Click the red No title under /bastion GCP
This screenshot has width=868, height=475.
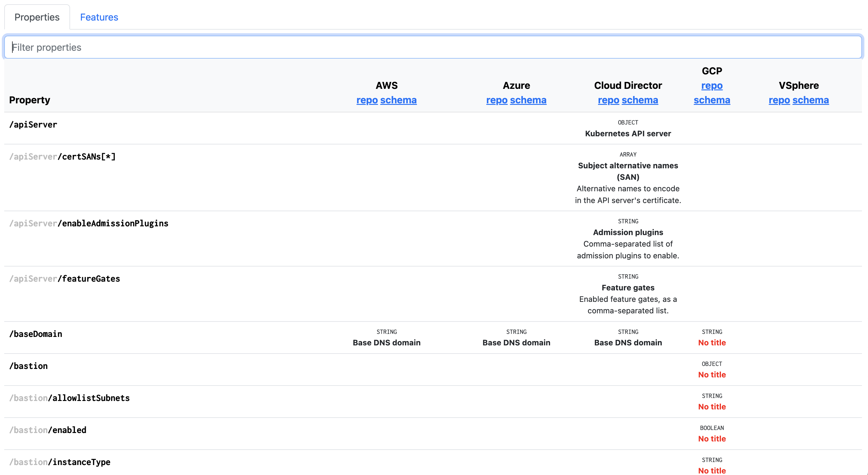[712, 375]
